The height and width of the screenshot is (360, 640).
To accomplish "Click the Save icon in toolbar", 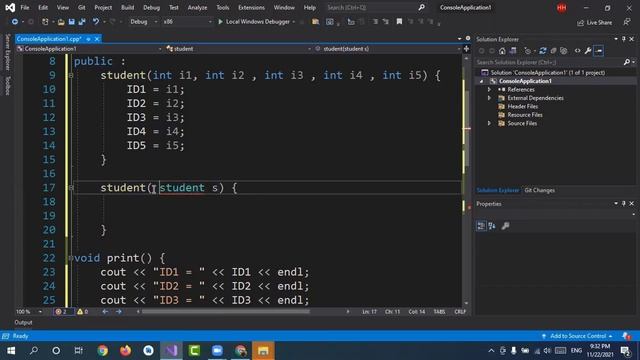I will tap(71, 22).
